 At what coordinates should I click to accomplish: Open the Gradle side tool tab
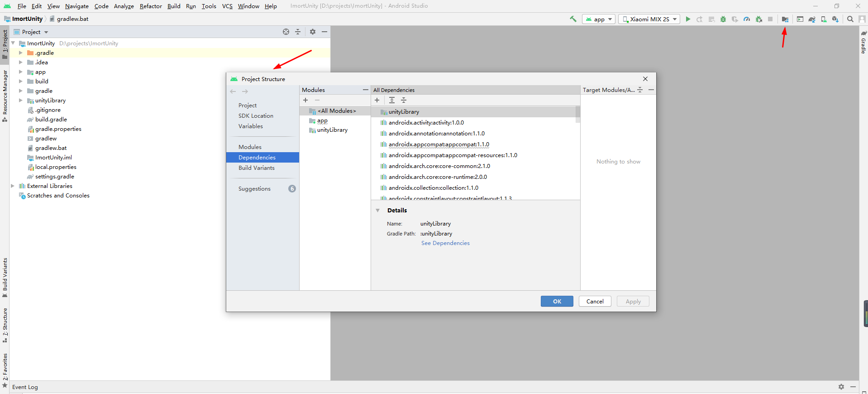pyautogui.click(x=863, y=42)
